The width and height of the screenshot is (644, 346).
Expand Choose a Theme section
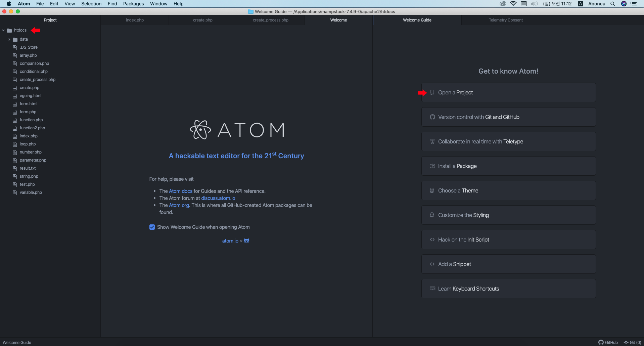click(508, 190)
